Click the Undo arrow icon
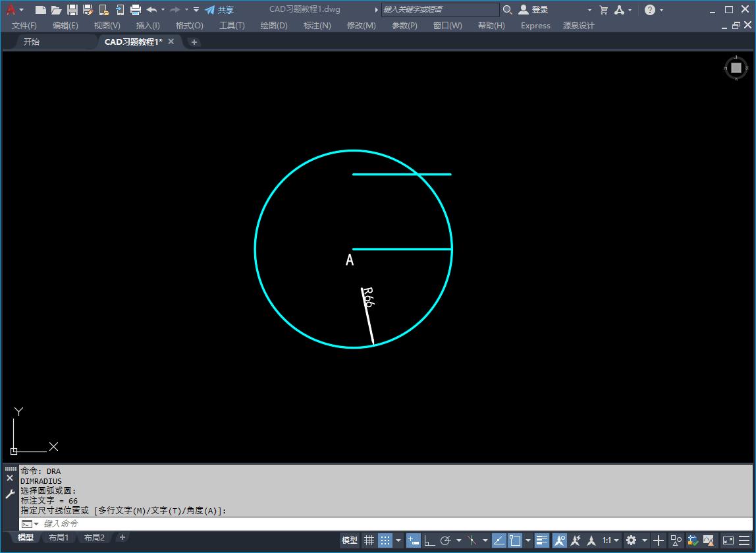The image size is (756, 553). 150,10
